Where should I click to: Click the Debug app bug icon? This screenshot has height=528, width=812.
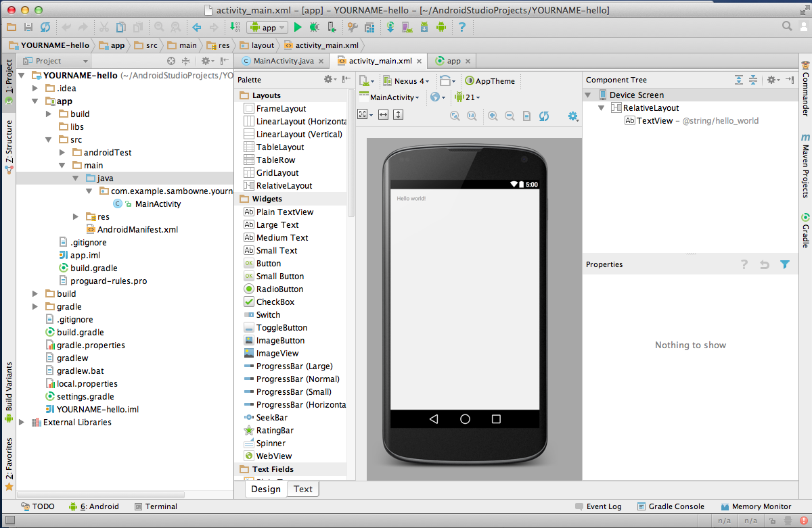(x=314, y=27)
